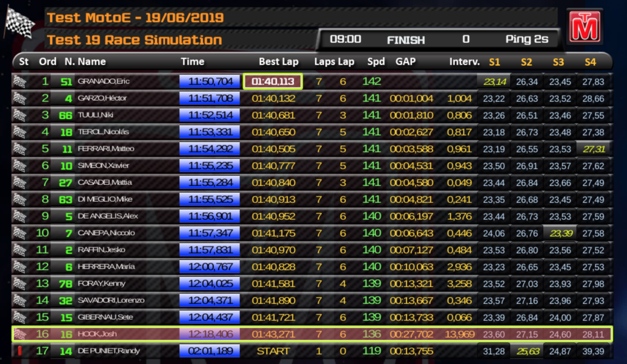Click the 'S4' sector column header
The image size is (627, 364).
click(590, 62)
